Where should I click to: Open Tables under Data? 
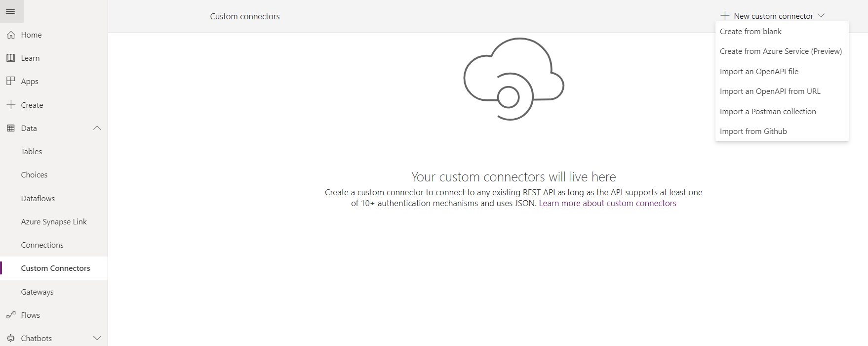(32, 152)
